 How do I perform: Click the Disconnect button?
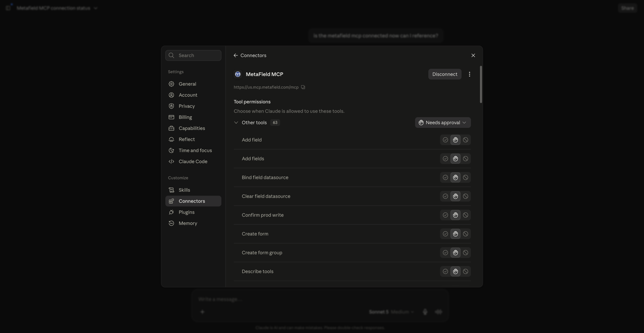coord(445,74)
